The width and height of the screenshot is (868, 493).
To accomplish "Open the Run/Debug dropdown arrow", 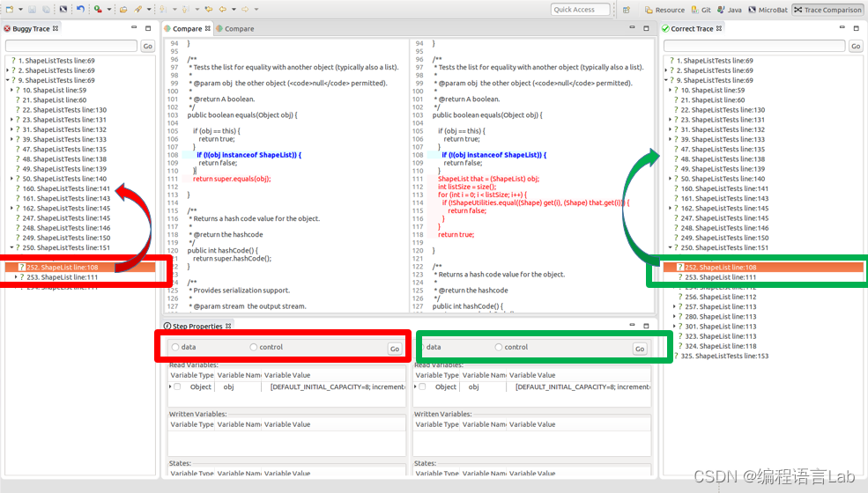I will (108, 10).
